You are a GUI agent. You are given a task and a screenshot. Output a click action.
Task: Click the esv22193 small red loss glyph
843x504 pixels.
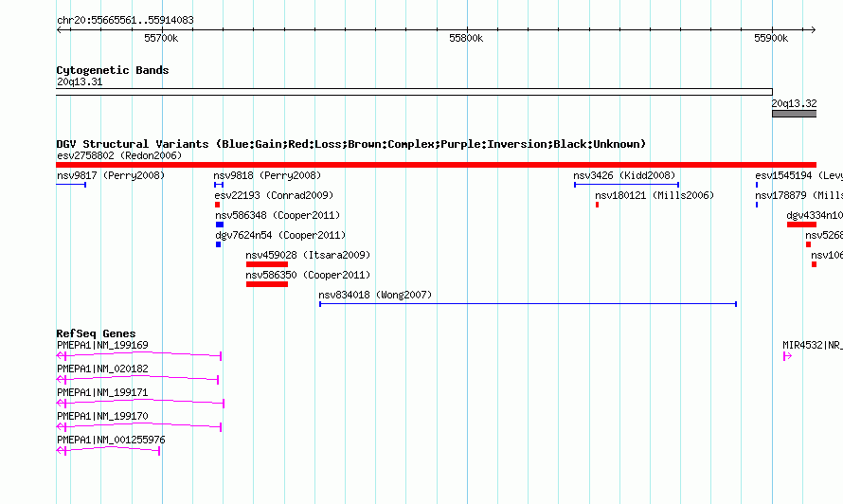(217, 205)
